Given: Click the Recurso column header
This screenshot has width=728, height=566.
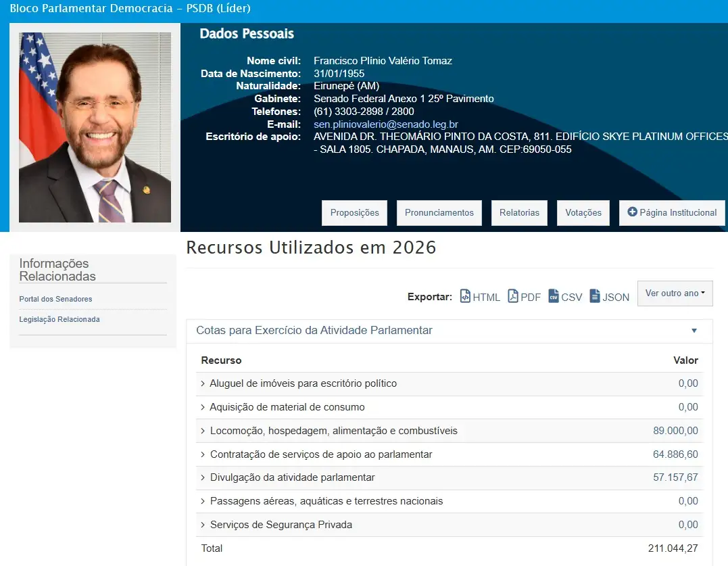Looking at the screenshot, I should 221,360.
